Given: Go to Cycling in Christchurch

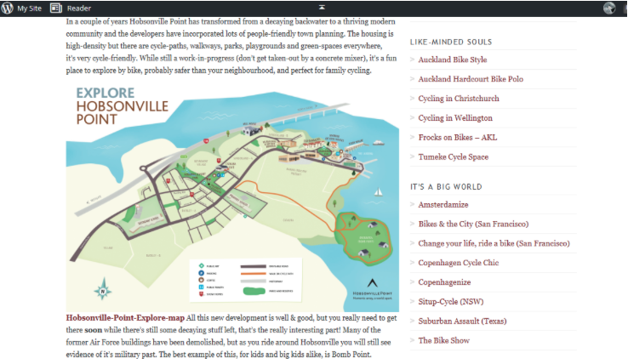Looking at the screenshot, I should (459, 99).
